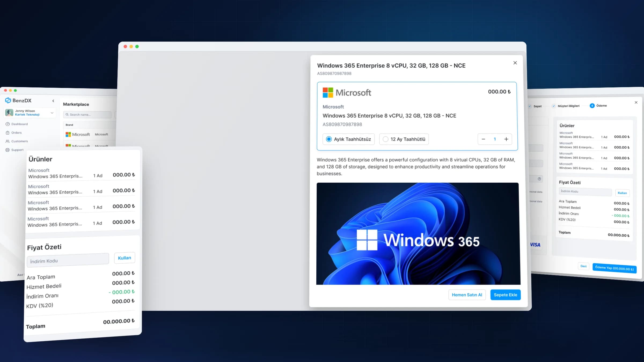This screenshot has width=644, height=362.
Task: Click the Dashboard gauge icon
Action: (8, 124)
